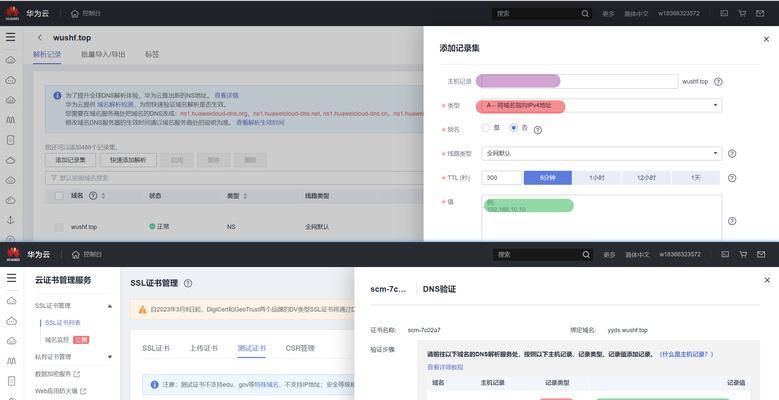Click help icon beside SSL证书管理 heading
This screenshot has width=779, height=400.
[188, 283]
